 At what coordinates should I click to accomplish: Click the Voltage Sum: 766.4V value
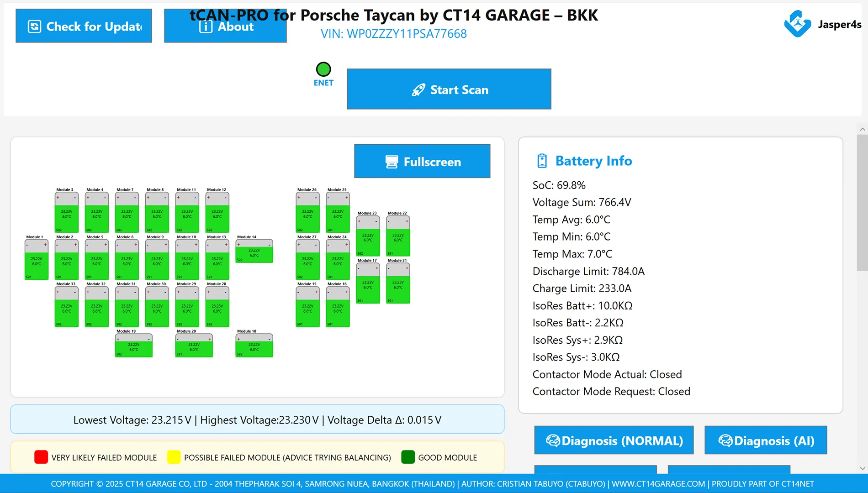(582, 202)
